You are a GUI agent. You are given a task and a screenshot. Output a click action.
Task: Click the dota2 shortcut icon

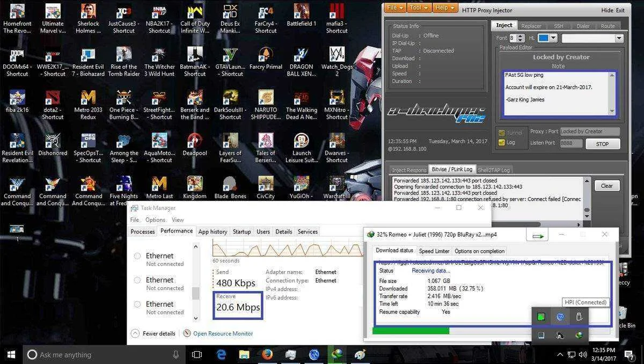click(53, 105)
